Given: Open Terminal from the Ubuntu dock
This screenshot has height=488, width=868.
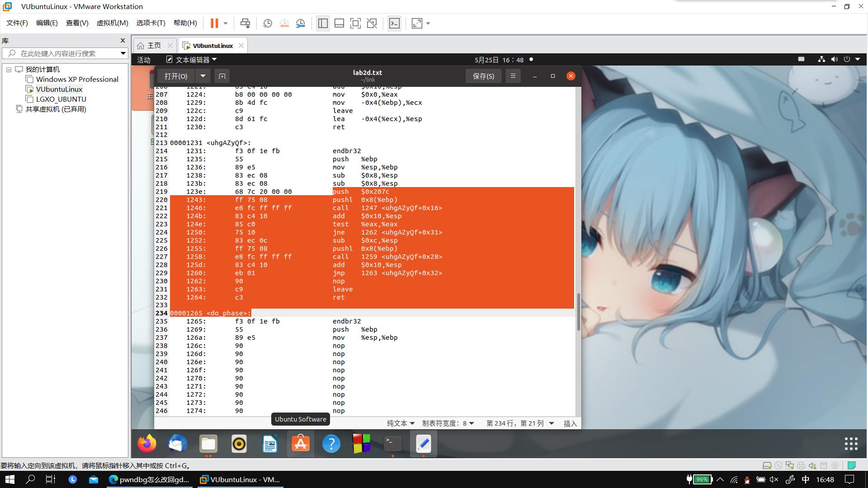Looking at the screenshot, I should coord(393,444).
